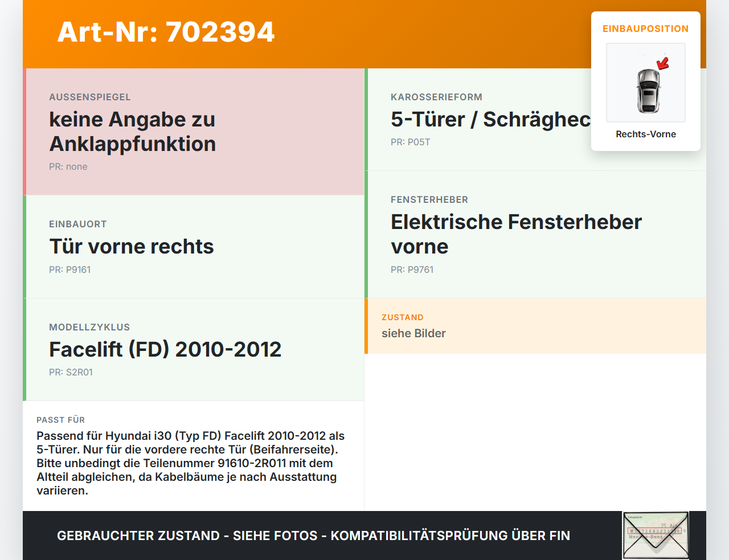Select the Elektrische Fensterheber vorne card
The image size is (729, 560).
[535, 234]
